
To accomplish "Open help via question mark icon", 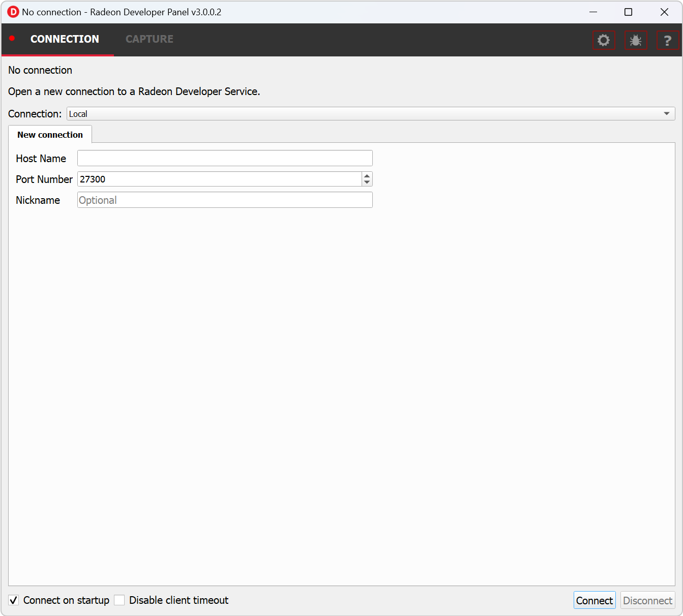I will point(667,40).
